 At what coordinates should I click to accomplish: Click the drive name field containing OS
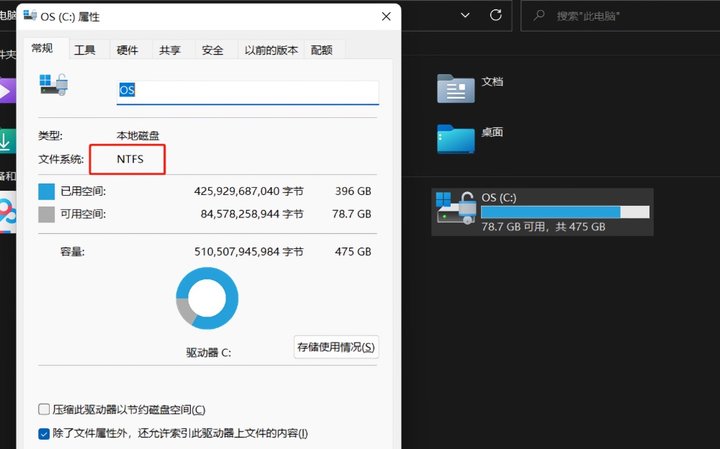point(248,91)
